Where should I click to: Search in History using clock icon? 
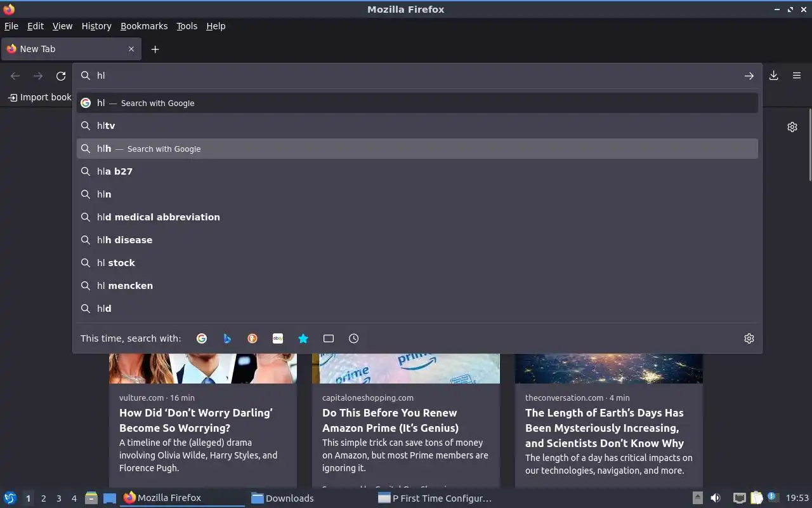354,338
